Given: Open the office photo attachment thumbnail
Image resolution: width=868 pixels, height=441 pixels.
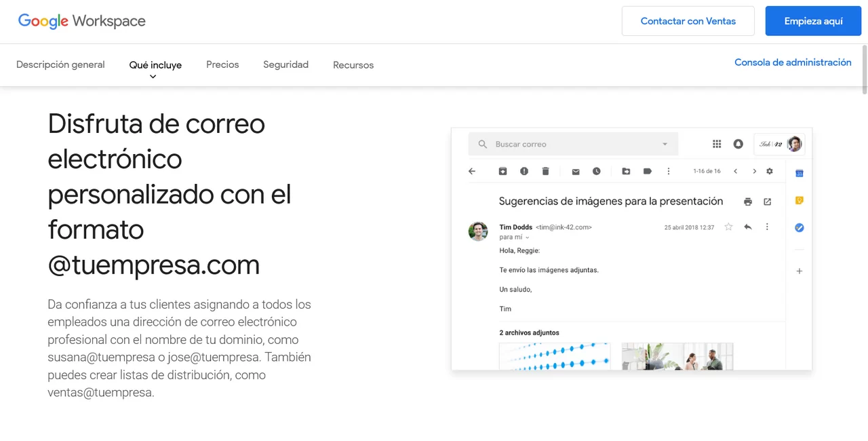Looking at the screenshot, I should [x=677, y=356].
